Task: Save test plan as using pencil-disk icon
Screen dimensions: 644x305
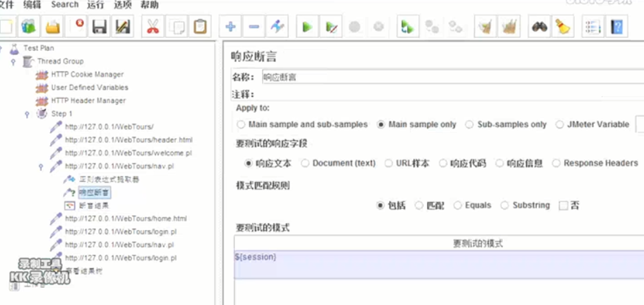Action: tap(123, 27)
